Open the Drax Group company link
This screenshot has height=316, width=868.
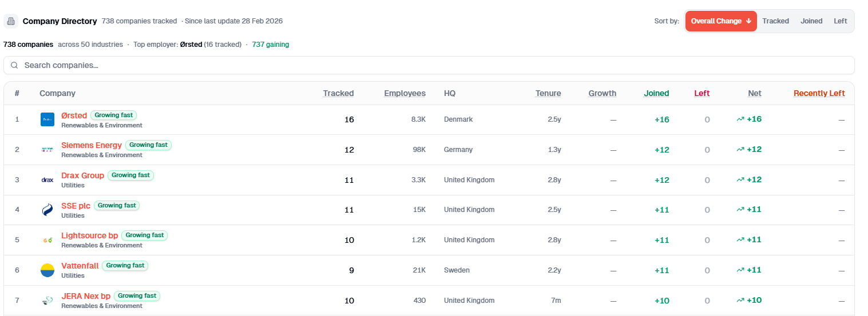82,175
